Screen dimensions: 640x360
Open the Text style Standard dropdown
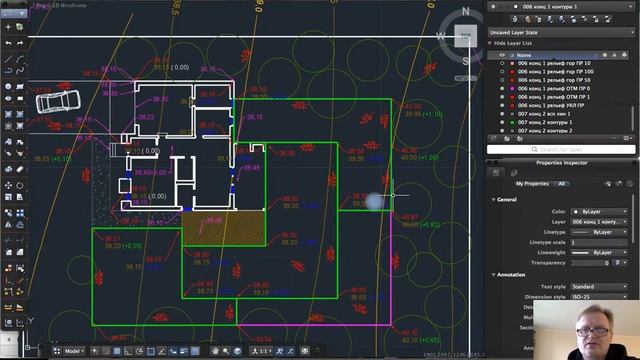599,287
